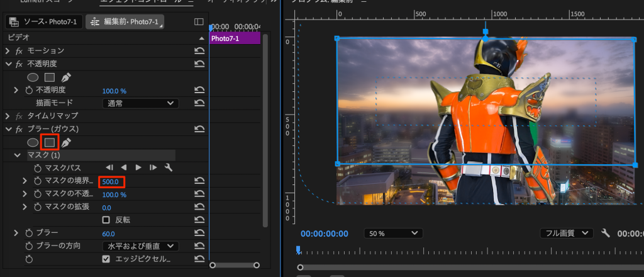Switch to the 編集前・Photo7-1 tab
This screenshot has width=644, height=277.
pyautogui.click(x=124, y=22)
